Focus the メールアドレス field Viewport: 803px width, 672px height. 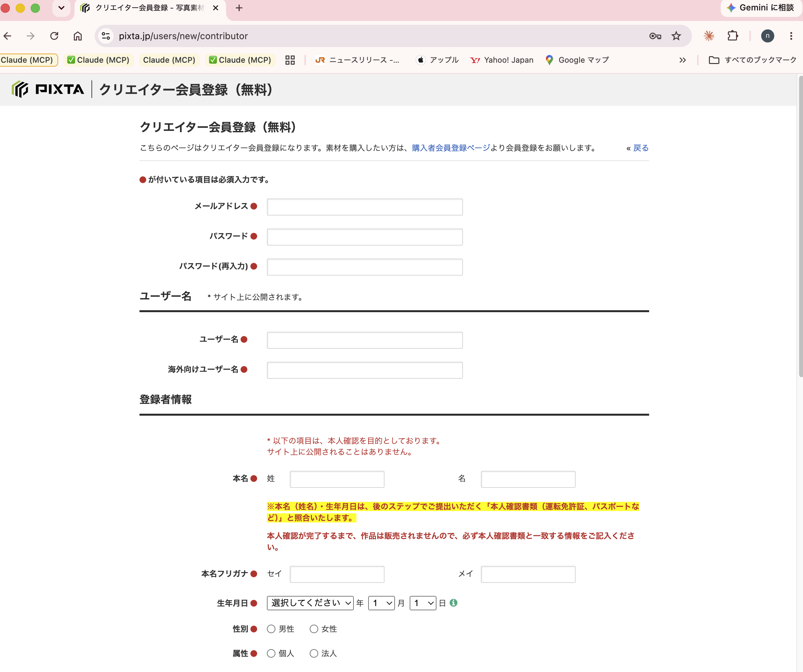pos(365,207)
